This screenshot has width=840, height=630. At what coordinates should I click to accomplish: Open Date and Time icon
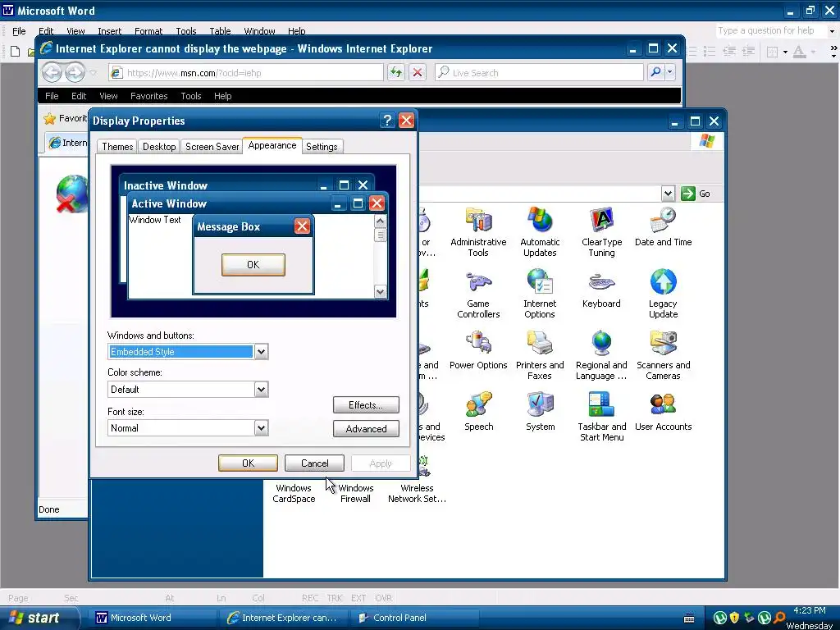click(x=663, y=227)
